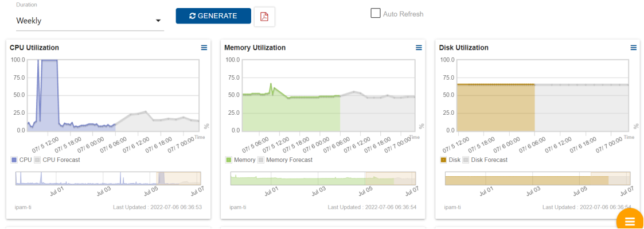
Task: Enable the Auto Refresh checkbox
Action: tap(375, 14)
